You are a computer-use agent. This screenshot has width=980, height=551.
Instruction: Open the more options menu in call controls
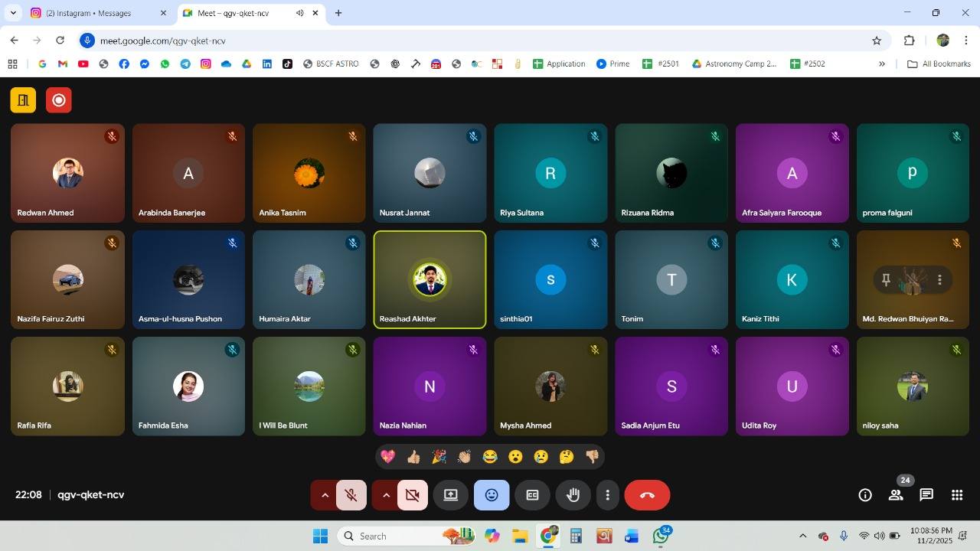[607, 495]
